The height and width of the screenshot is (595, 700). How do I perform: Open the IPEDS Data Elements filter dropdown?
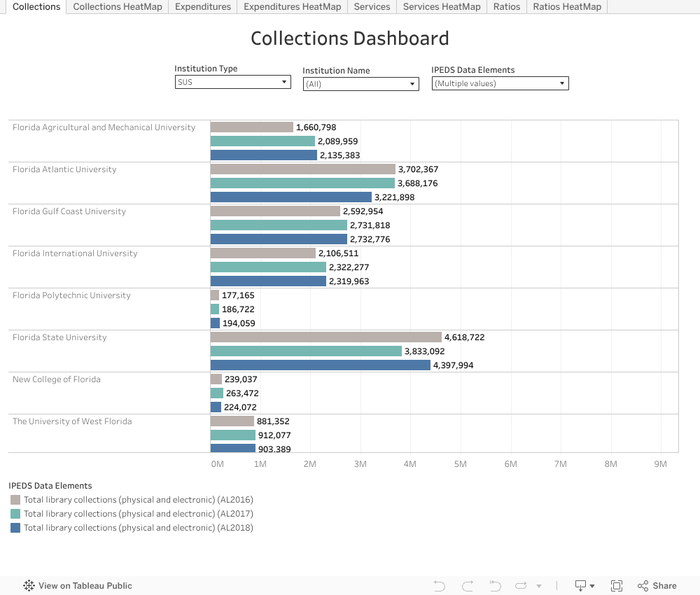(500, 83)
